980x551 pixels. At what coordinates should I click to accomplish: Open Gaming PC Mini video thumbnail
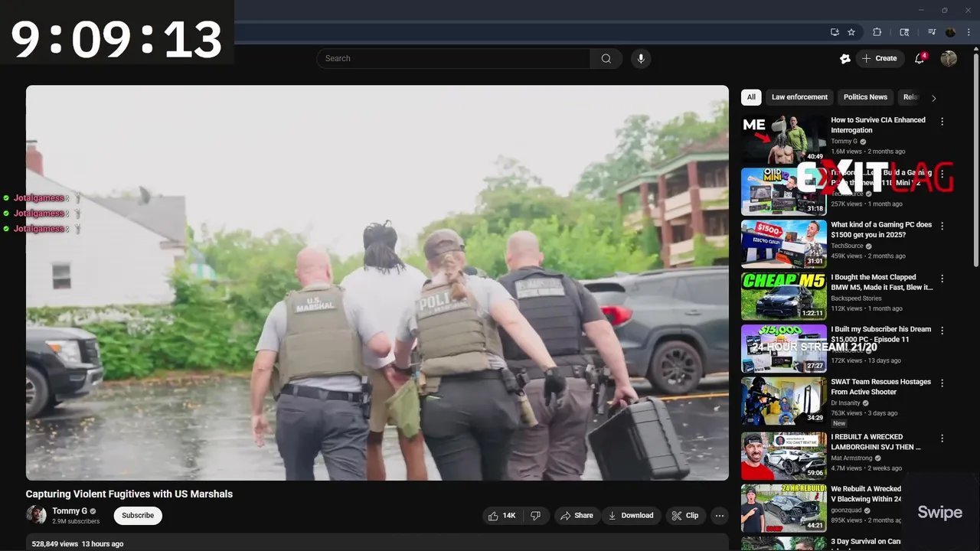point(784,192)
